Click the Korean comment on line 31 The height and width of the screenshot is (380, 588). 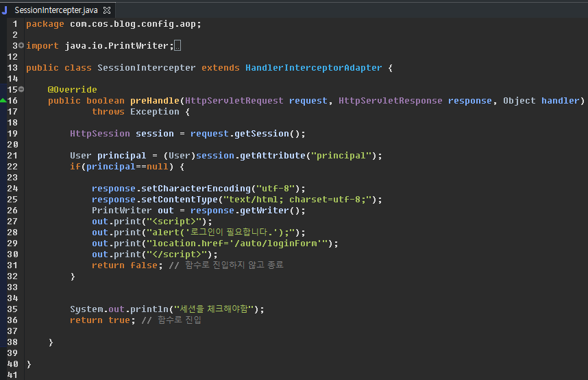(x=226, y=265)
